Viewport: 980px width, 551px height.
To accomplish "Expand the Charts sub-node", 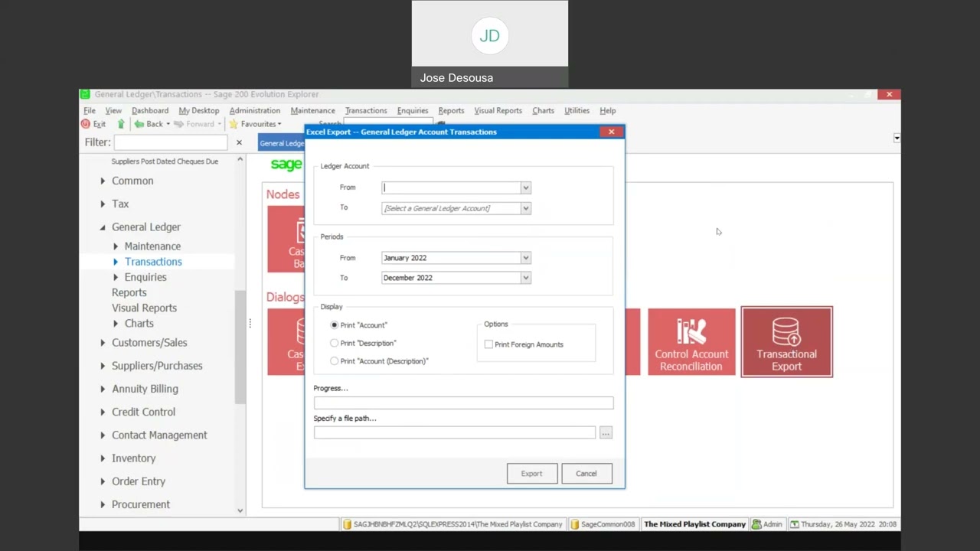I will pyautogui.click(x=116, y=324).
